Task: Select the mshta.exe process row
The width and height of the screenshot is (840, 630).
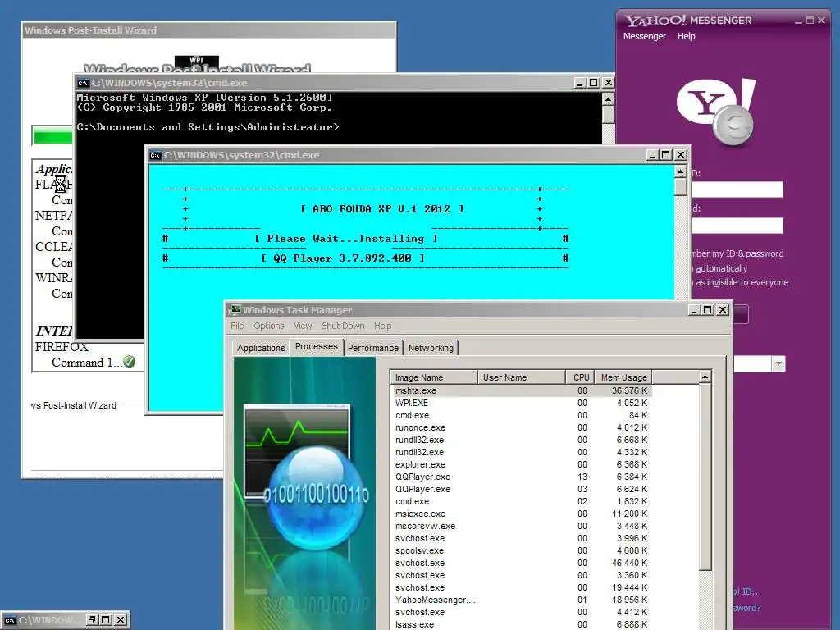Action: coord(521,390)
